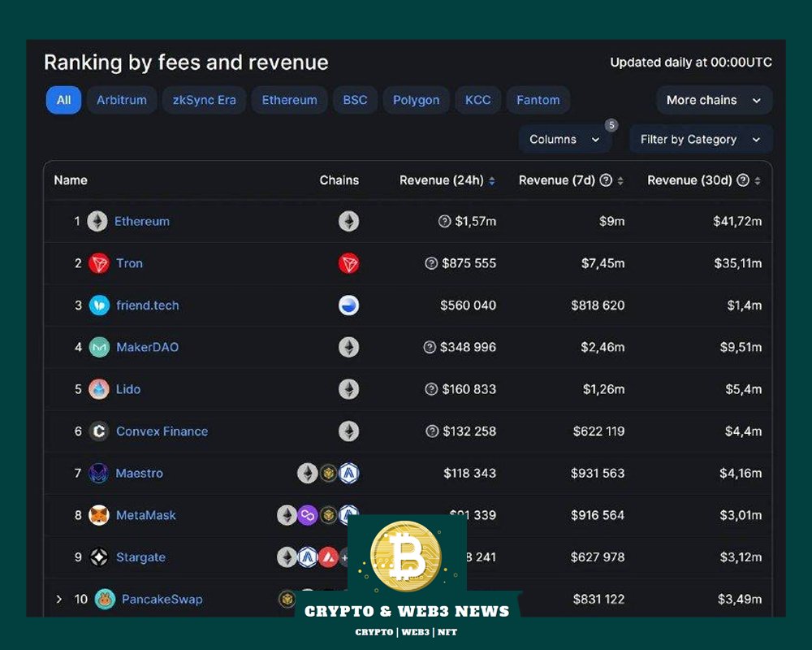Click the PancakeSwap bunny logo
The width and height of the screenshot is (812, 650).
coord(105,599)
